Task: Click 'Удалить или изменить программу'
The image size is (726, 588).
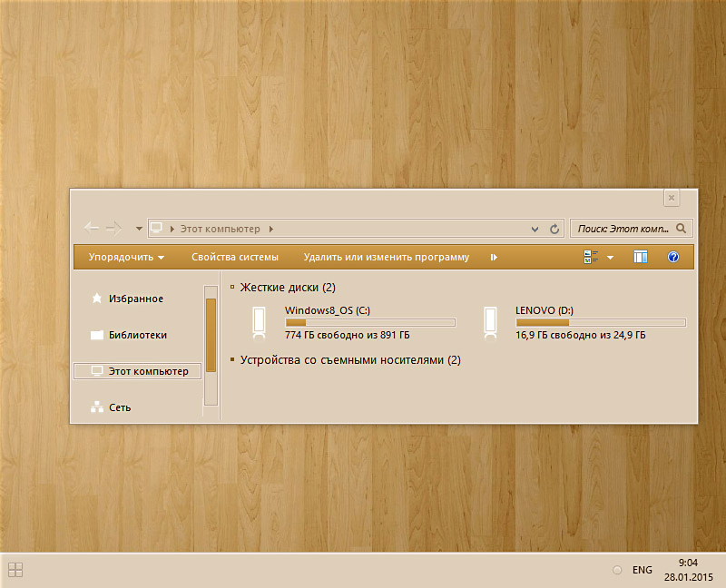Action: 387,257
